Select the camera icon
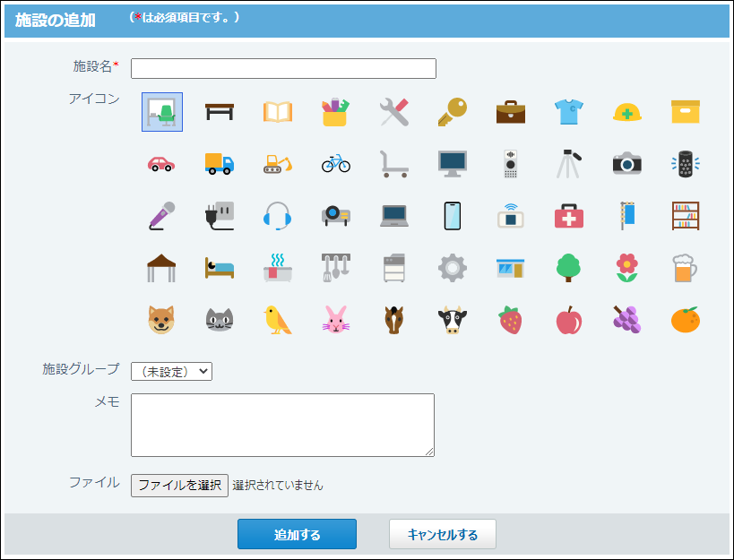The width and height of the screenshot is (734, 560). click(627, 164)
